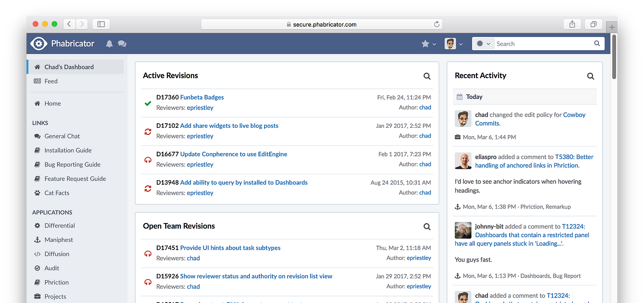
Task: Click the Cat Facts paw icon
Action: point(37,193)
